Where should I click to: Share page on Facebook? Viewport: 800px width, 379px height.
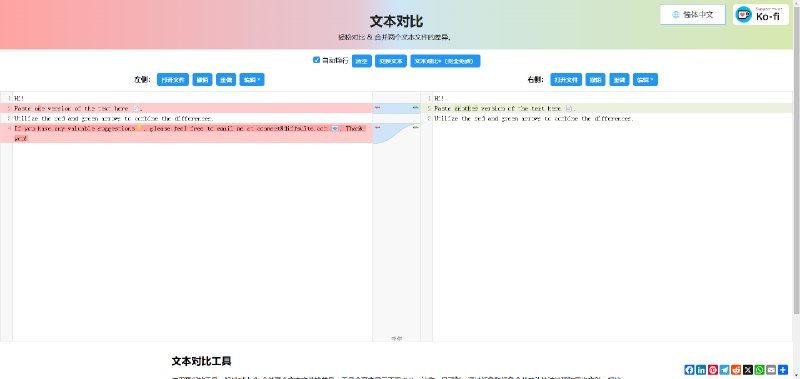(689, 370)
